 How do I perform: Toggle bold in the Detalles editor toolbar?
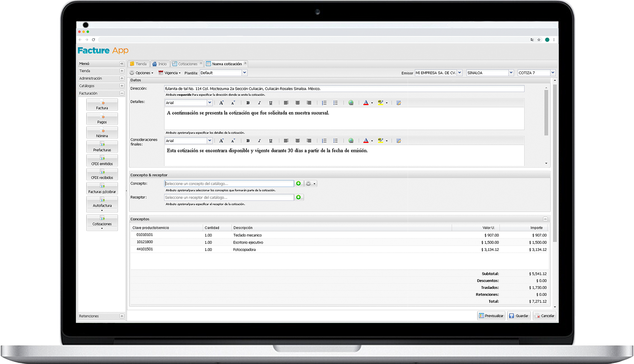tap(248, 103)
